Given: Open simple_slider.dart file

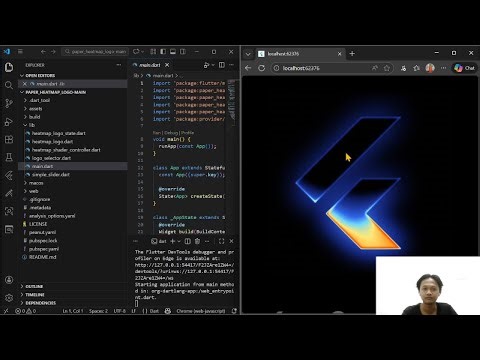Looking at the screenshot, I should coord(51,175).
